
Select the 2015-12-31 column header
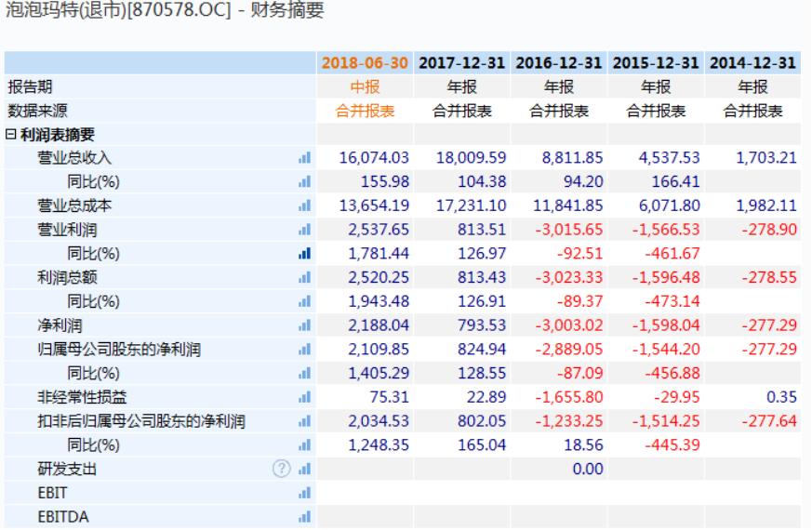point(656,63)
